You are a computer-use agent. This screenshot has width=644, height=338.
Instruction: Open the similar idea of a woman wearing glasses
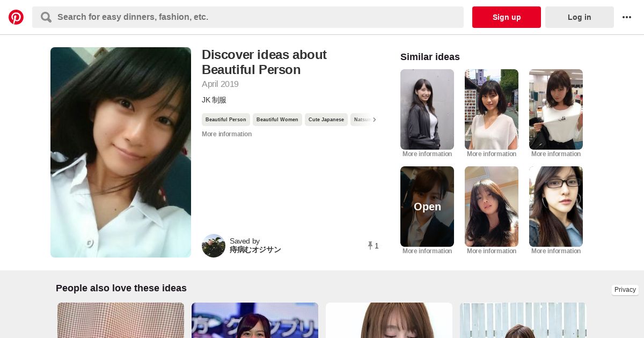click(x=556, y=207)
